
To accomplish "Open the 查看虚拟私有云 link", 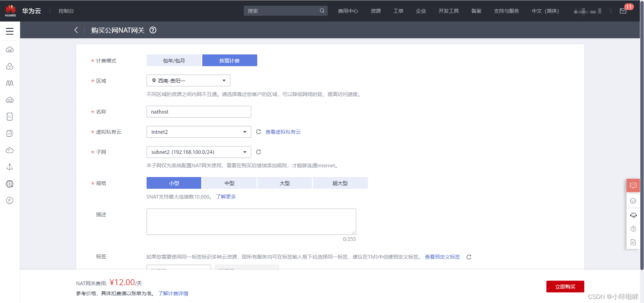I will pyautogui.click(x=282, y=132).
